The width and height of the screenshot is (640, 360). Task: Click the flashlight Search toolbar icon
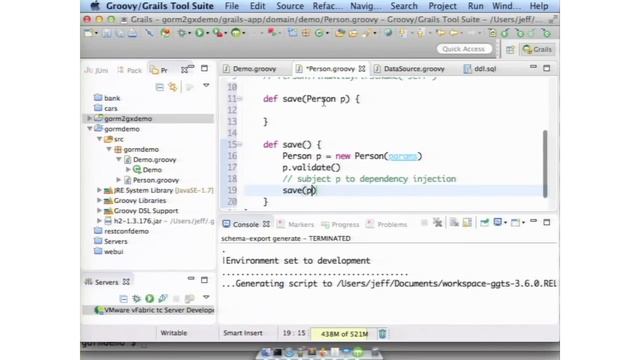(x=367, y=33)
